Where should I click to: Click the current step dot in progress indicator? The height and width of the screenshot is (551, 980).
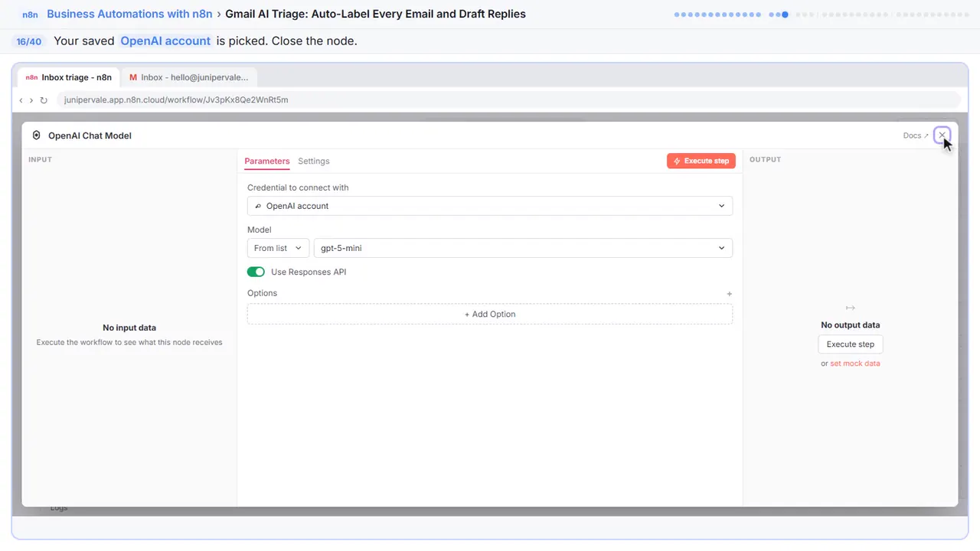click(x=785, y=15)
